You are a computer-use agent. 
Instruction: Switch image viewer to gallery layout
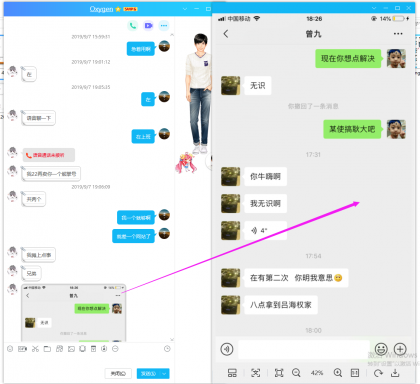(x=232, y=373)
